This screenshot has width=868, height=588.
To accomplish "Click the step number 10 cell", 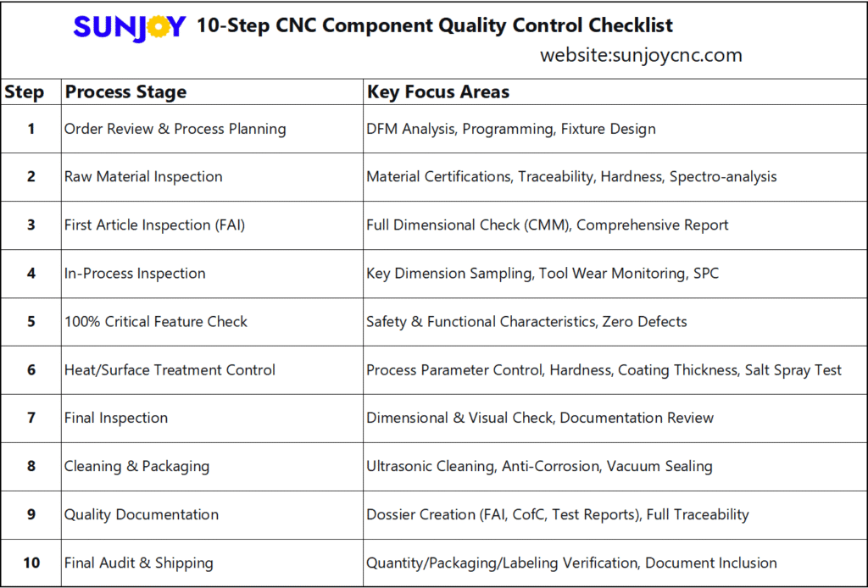I will pyautogui.click(x=31, y=563).
